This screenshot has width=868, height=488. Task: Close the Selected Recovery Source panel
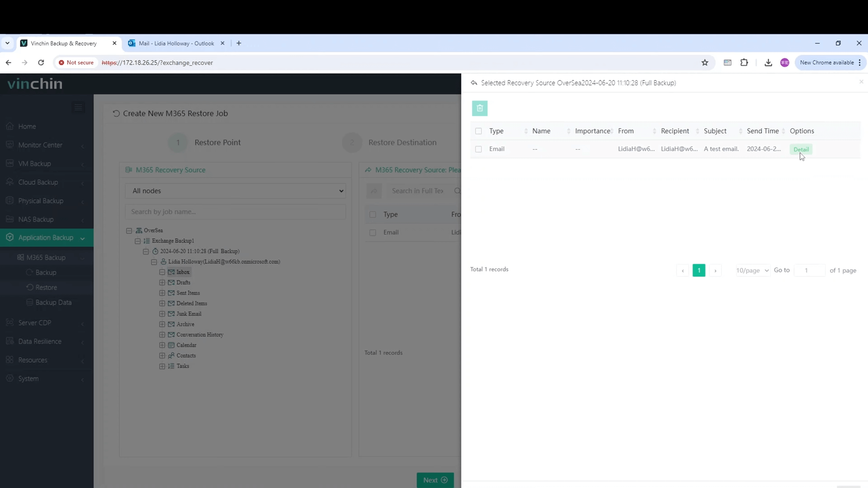(x=861, y=82)
